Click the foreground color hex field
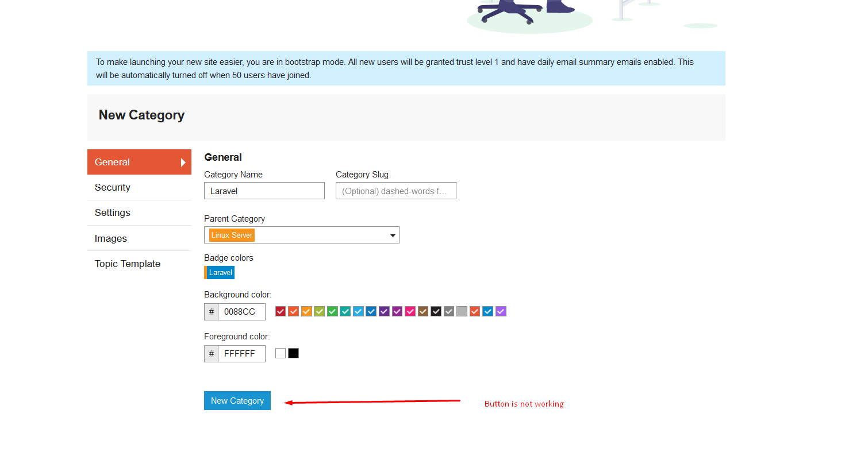The width and height of the screenshot is (868, 464). click(241, 354)
